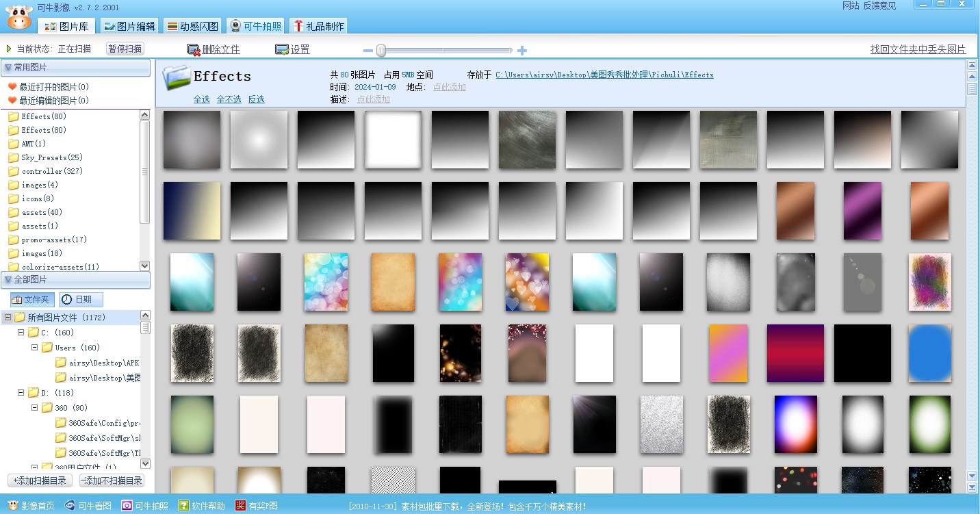Open 影像首页 from the bottom bar
Image resolution: width=980 pixels, height=514 pixels.
[x=31, y=506]
